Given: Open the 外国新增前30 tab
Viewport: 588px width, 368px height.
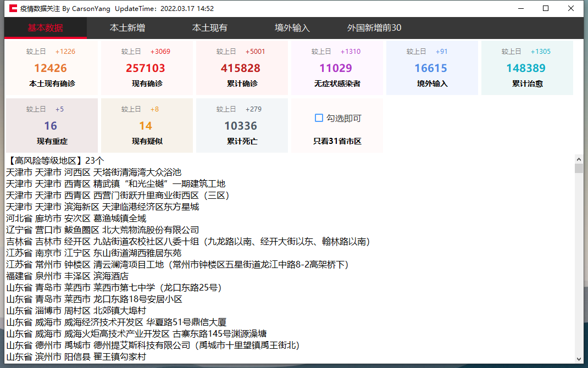Looking at the screenshot, I should point(374,28).
